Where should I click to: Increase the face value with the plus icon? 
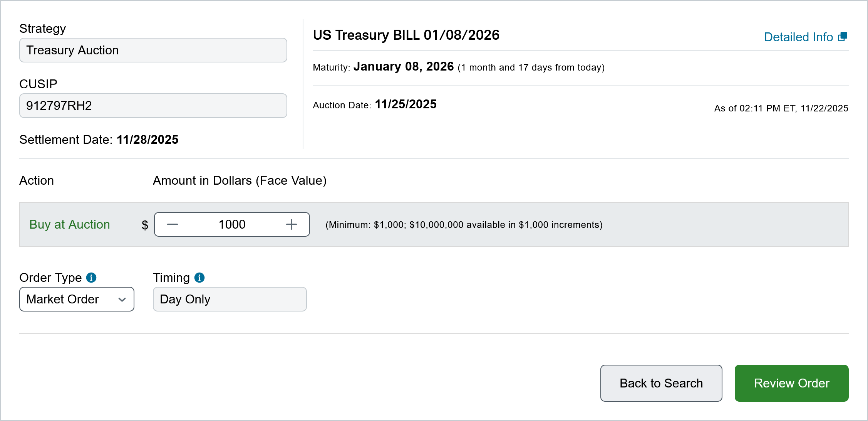tap(292, 224)
